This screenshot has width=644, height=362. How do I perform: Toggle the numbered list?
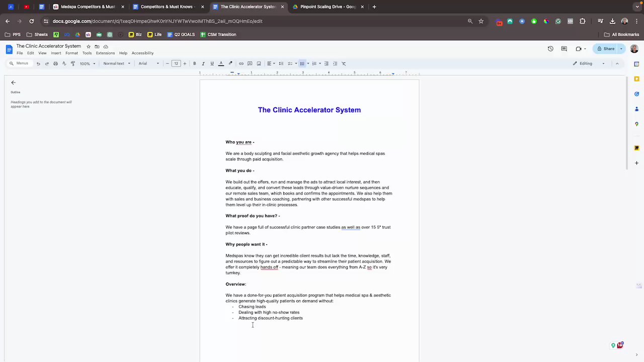pos(314,63)
